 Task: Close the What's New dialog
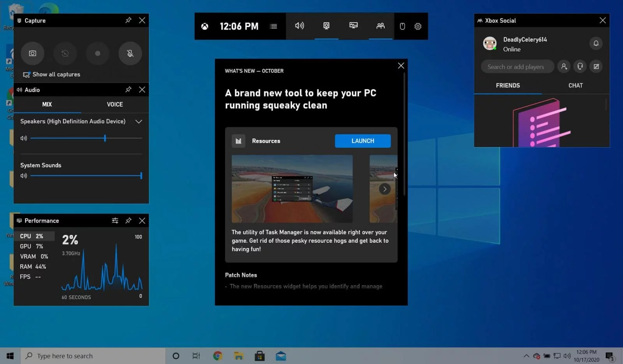pos(401,66)
